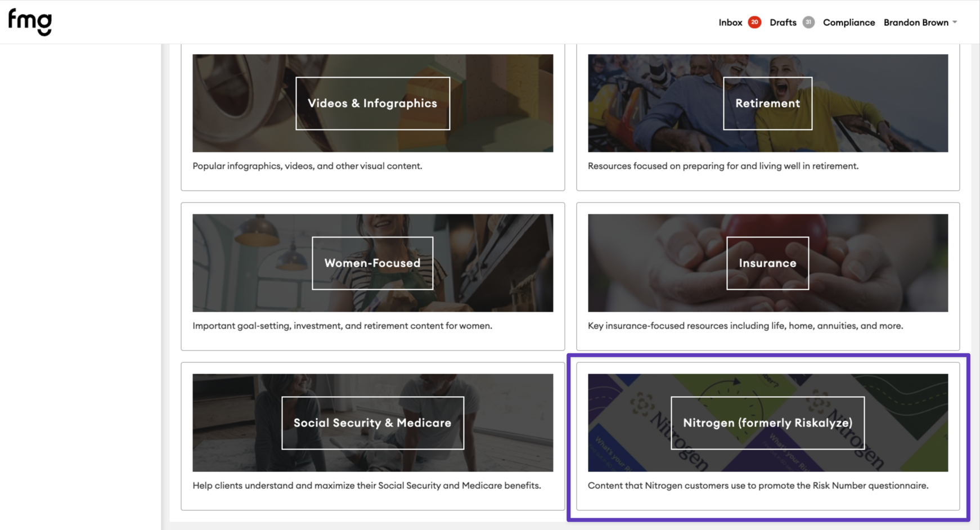Viewport: 980px width, 530px height.
Task: Open the Inbox link
Action: coord(730,23)
